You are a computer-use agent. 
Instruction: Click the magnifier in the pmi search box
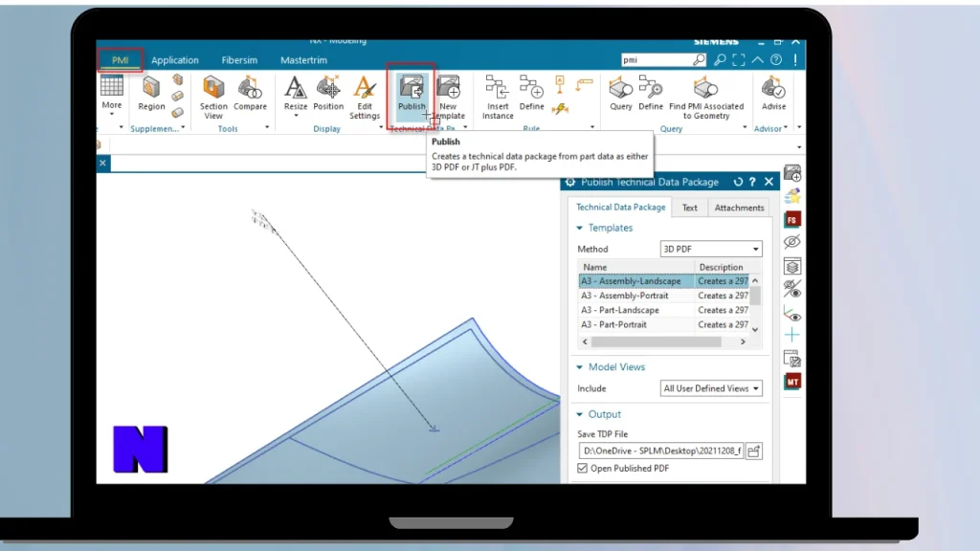[x=699, y=59]
